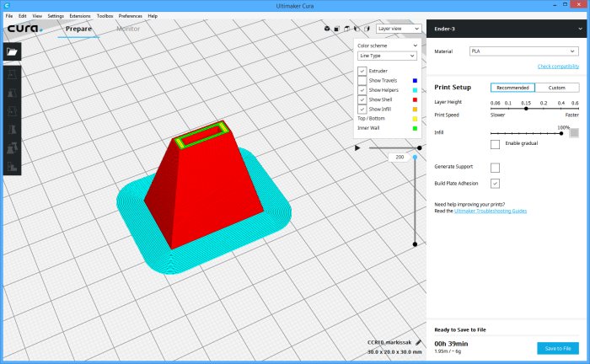This screenshot has height=364, width=590.
Task: Click the simulation path slider handle
Action: click(419, 147)
